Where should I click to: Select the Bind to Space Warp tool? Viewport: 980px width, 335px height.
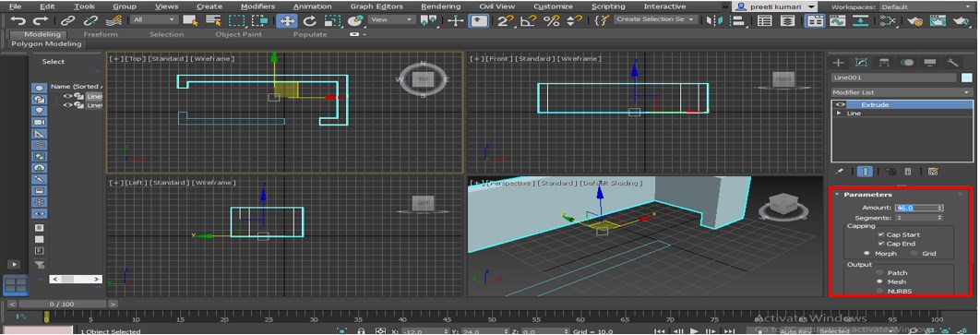click(x=114, y=20)
